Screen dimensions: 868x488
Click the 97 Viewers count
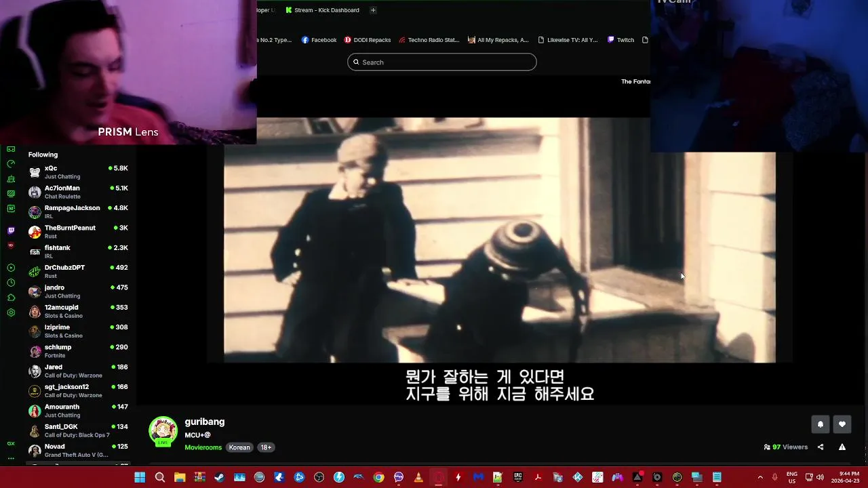786,447
